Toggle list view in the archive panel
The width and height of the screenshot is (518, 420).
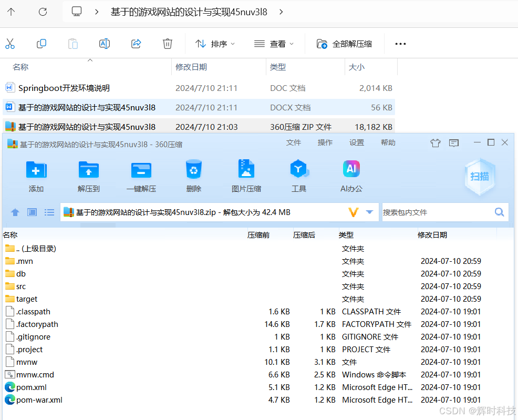(x=49, y=212)
